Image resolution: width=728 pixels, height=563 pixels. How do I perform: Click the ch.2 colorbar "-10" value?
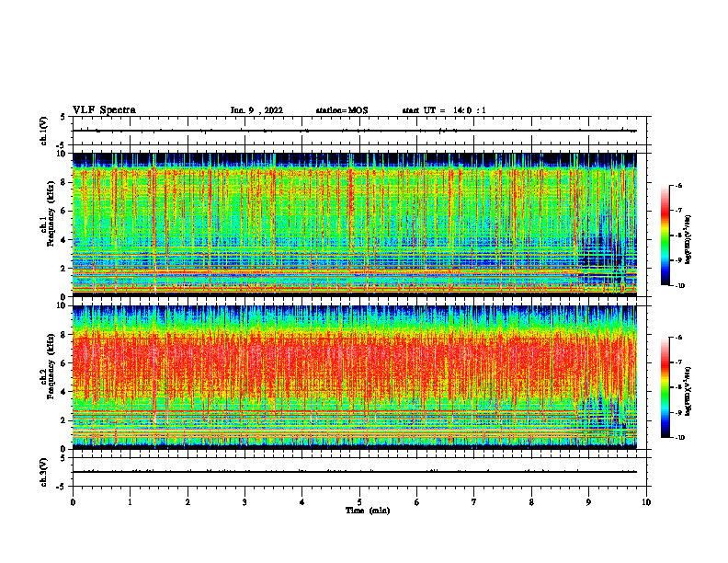coord(679,438)
